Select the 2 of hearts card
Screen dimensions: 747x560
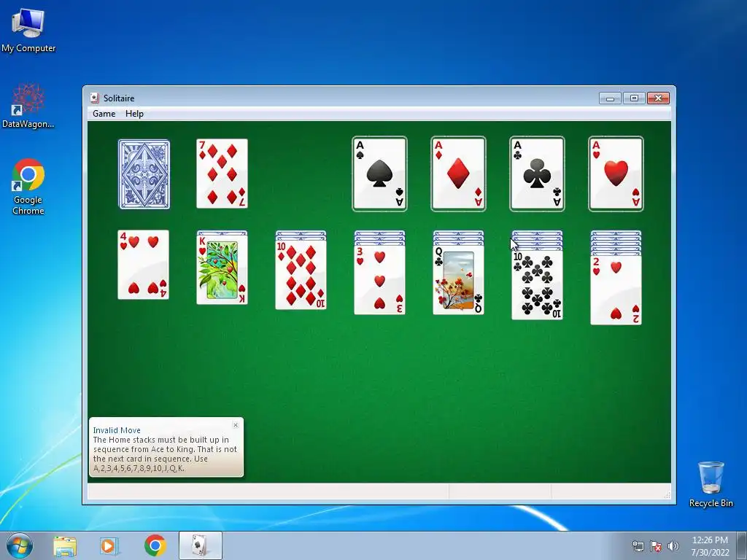616,290
